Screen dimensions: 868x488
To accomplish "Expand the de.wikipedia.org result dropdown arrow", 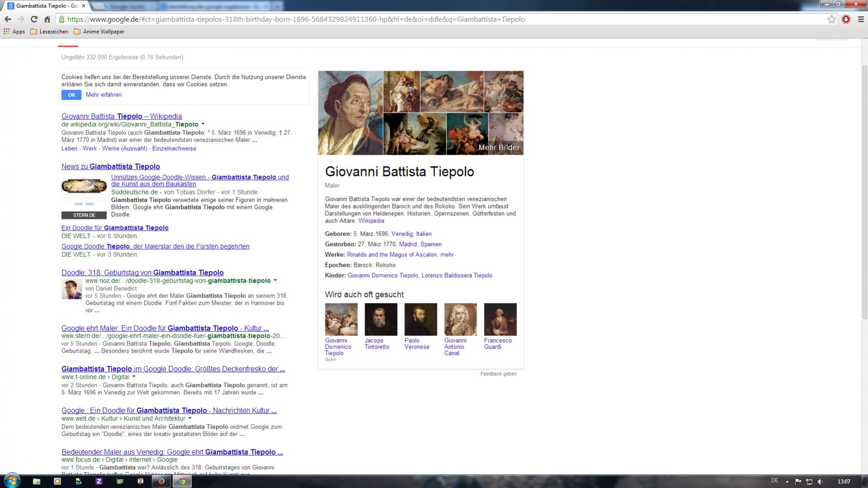I will (203, 124).
